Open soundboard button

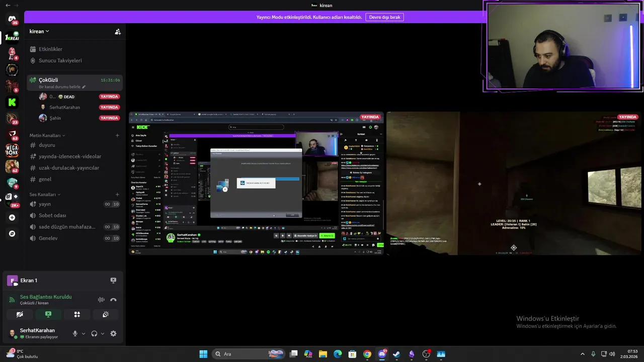point(106,314)
